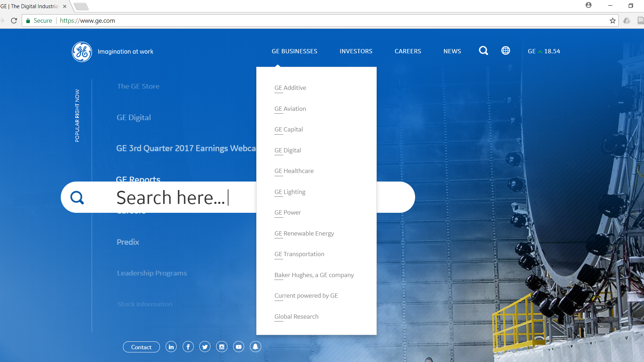Screen dimensions: 644x362
Task: Open GE Digital in popular list
Action: [x=134, y=118]
